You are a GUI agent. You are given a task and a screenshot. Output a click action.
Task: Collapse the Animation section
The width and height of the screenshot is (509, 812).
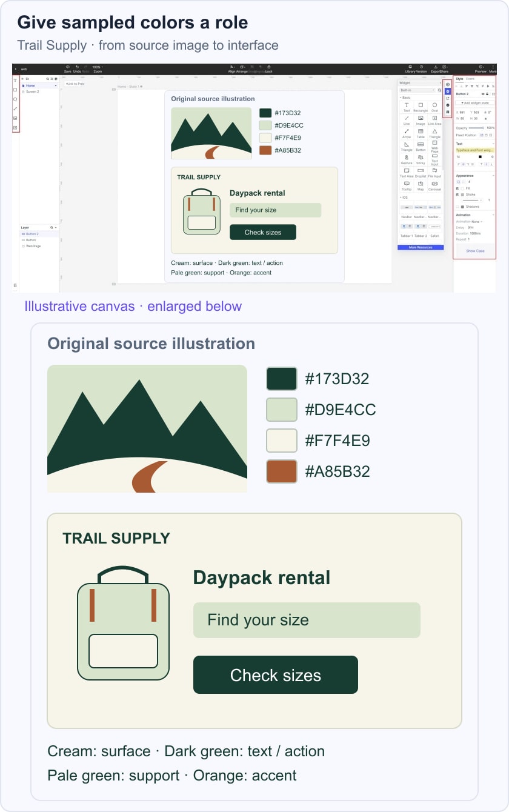click(493, 215)
